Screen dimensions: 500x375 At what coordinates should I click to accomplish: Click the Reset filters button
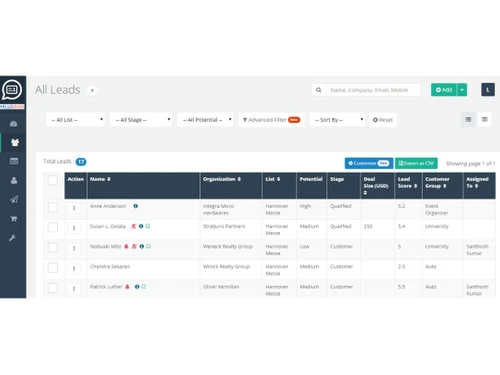point(383,120)
